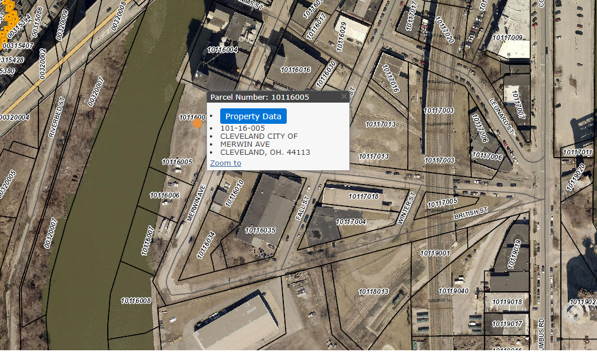This screenshot has height=364, width=597.
Task: Select parcel labeled 10116004
Action: [223, 50]
